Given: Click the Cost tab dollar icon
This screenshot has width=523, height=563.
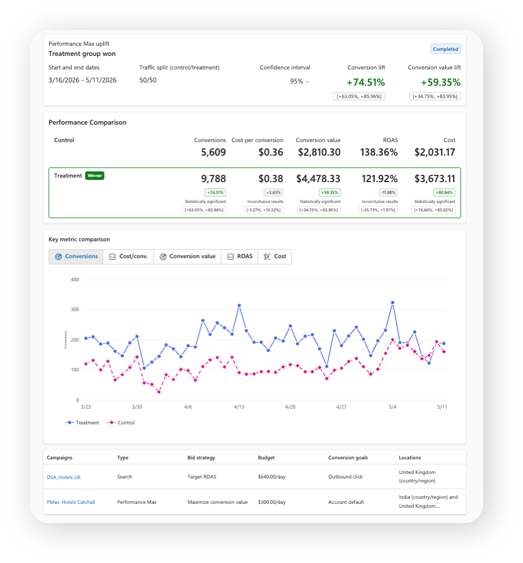Looking at the screenshot, I should (x=267, y=257).
